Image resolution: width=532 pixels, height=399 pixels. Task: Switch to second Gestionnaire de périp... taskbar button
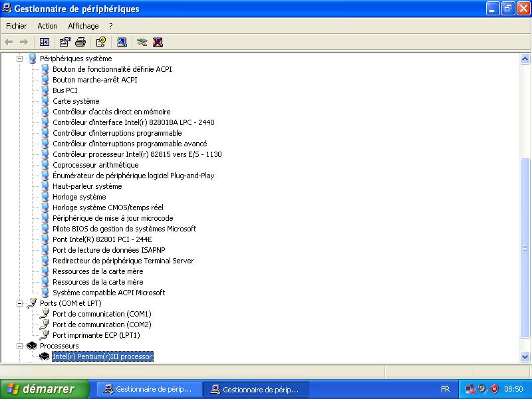click(256, 389)
